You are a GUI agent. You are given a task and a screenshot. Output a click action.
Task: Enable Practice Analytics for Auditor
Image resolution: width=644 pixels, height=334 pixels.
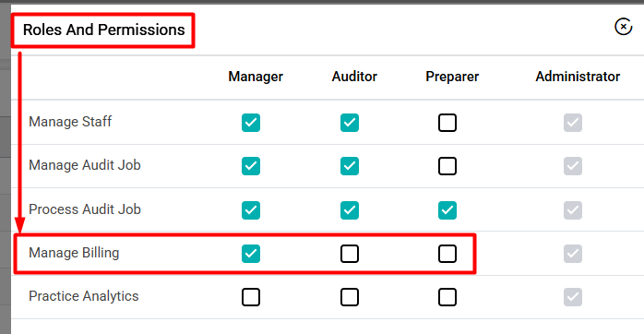pyautogui.click(x=350, y=297)
